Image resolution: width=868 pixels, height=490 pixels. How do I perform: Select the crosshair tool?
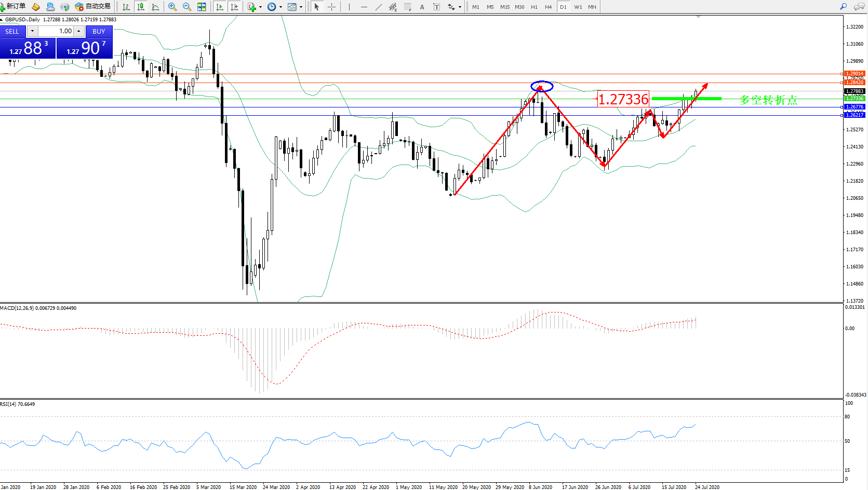[331, 7]
